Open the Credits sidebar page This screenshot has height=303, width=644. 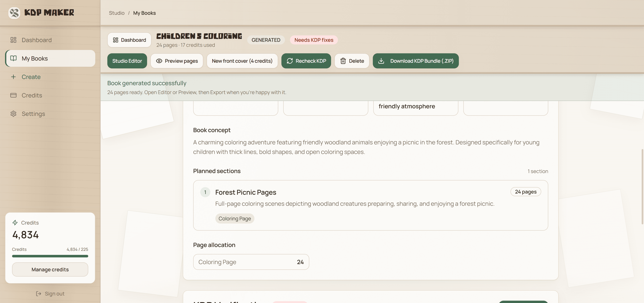50,95
